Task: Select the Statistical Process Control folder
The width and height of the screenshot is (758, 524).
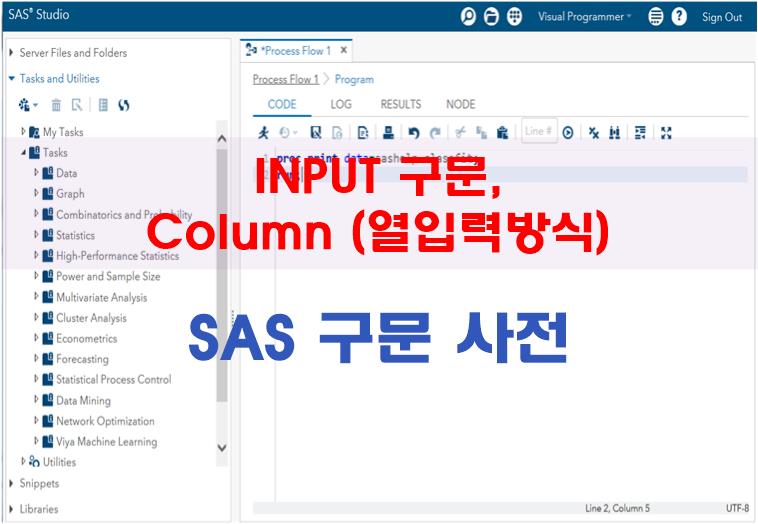Action: tap(114, 379)
